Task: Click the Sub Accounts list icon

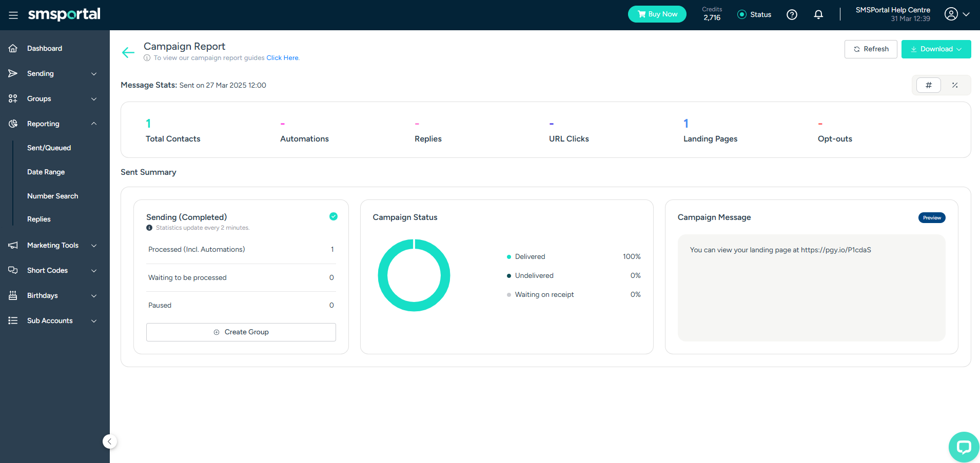Action: (x=13, y=320)
